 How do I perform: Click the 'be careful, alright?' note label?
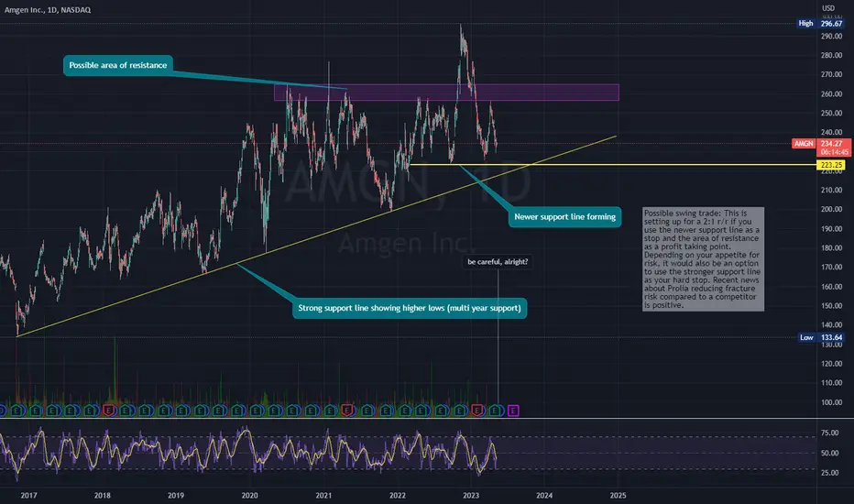pos(498,262)
